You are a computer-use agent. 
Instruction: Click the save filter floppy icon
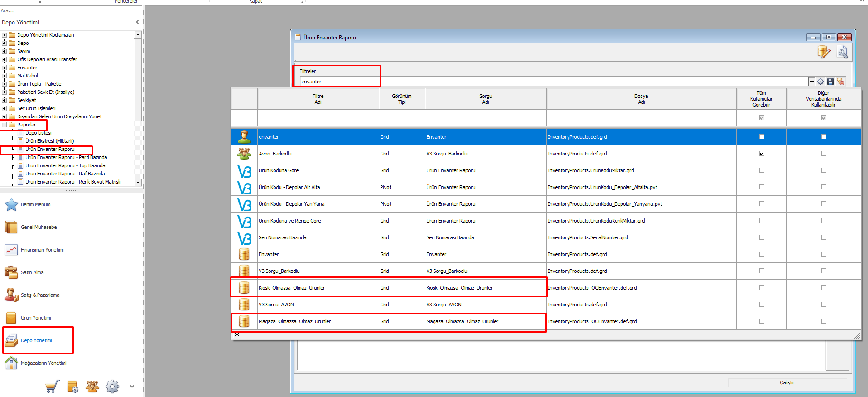[830, 82]
